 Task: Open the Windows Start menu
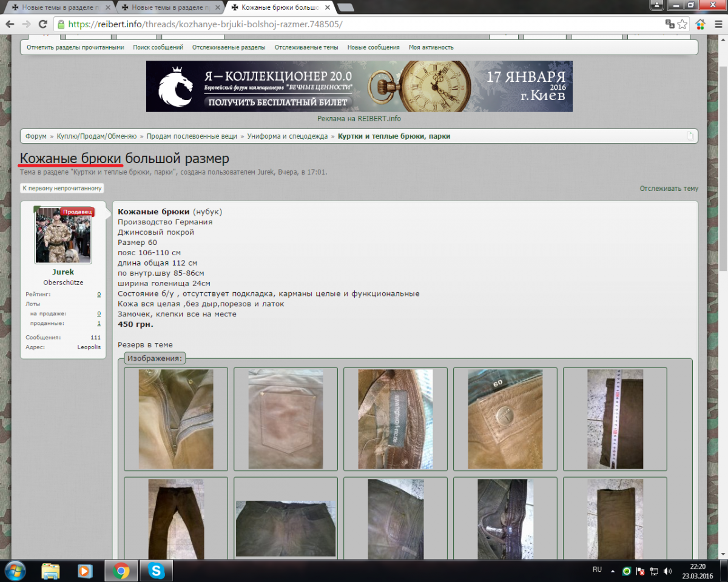(15, 570)
